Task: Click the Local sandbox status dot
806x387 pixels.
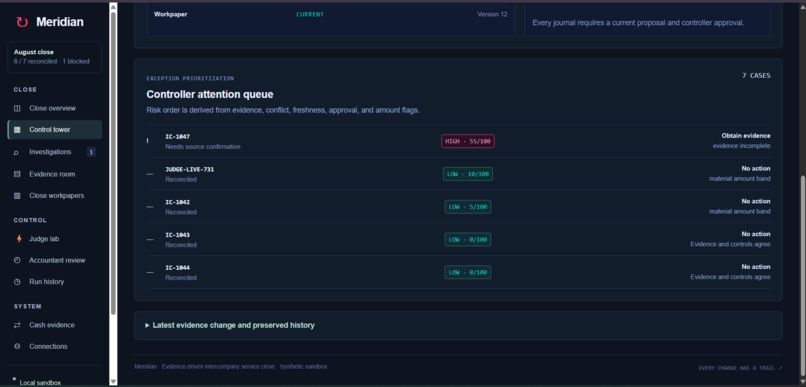Action: click(x=14, y=378)
